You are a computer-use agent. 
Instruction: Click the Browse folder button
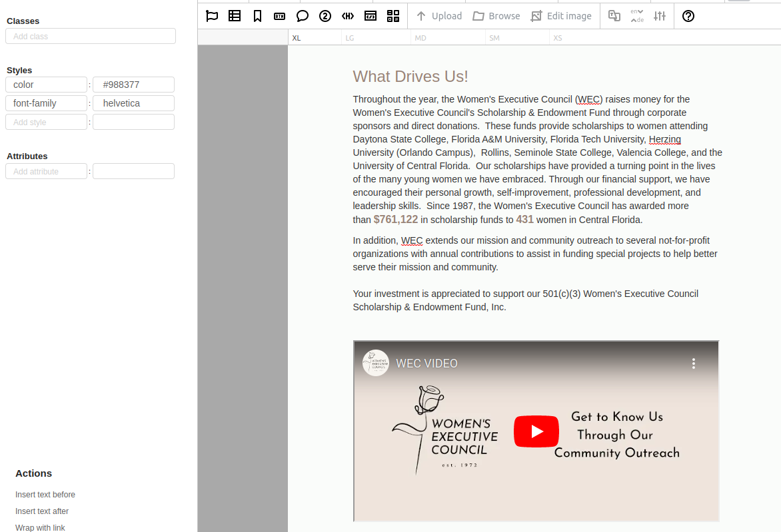point(496,16)
